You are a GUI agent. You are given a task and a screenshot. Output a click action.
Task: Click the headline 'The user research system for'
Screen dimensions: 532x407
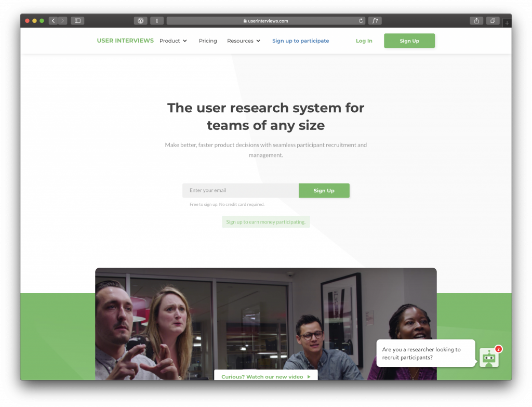[x=265, y=108]
